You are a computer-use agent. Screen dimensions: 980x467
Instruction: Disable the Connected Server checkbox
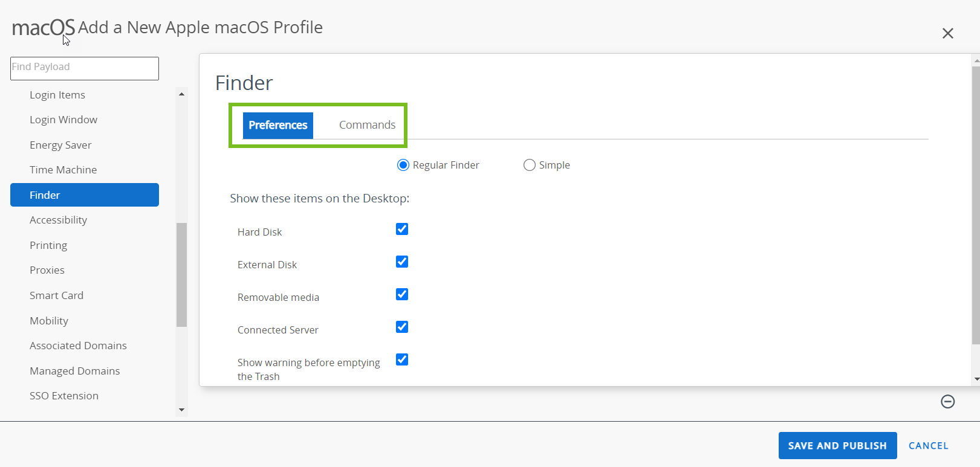(402, 327)
